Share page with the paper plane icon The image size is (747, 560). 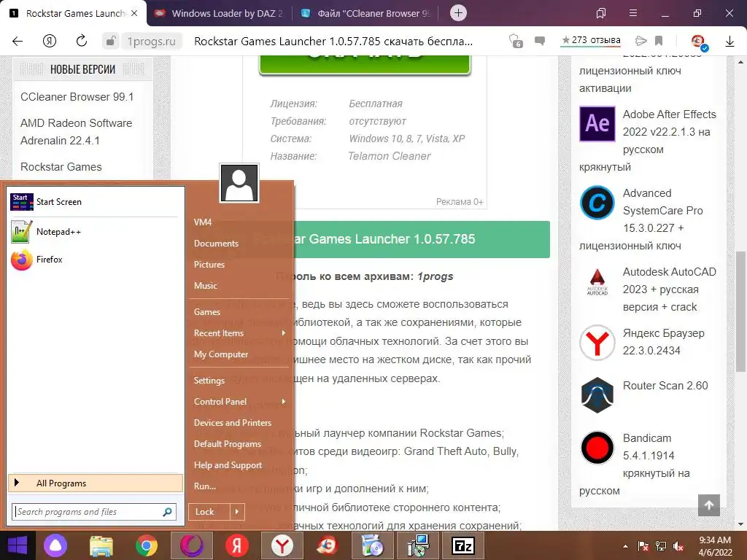(x=641, y=41)
